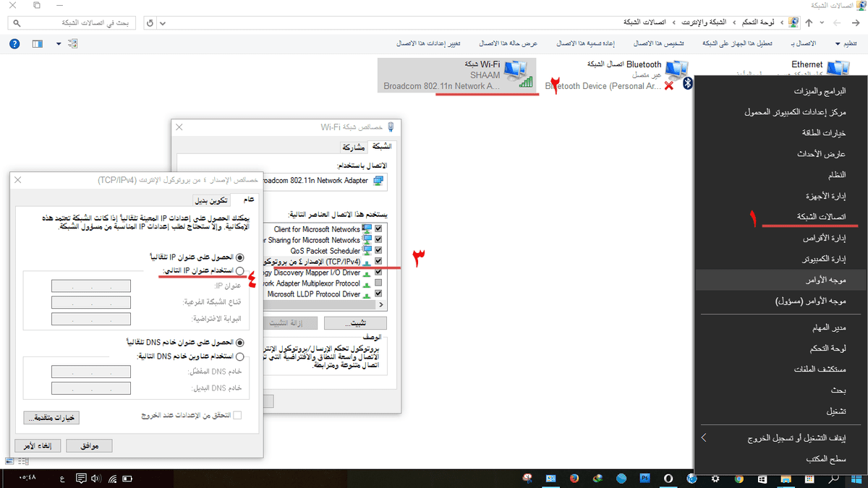Toggle the preview pane icon in toolbar
868x488 pixels.
(x=38, y=43)
